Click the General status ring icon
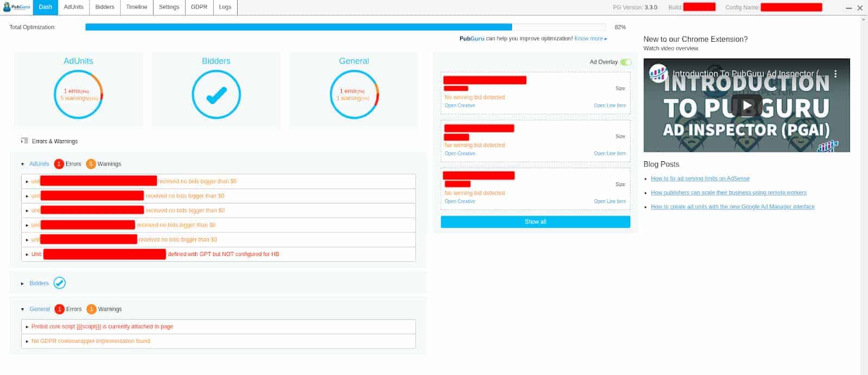This screenshot has width=868, height=375. pyautogui.click(x=354, y=94)
